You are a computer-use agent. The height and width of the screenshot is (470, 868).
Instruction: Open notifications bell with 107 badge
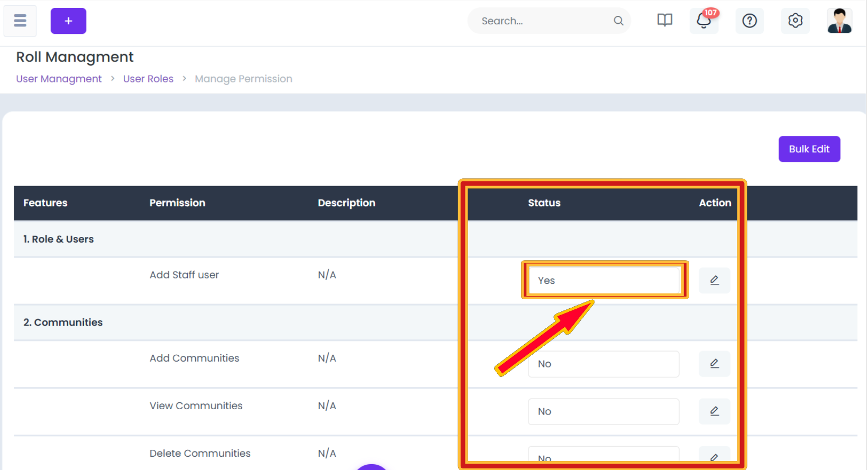click(x=704, y=21)
